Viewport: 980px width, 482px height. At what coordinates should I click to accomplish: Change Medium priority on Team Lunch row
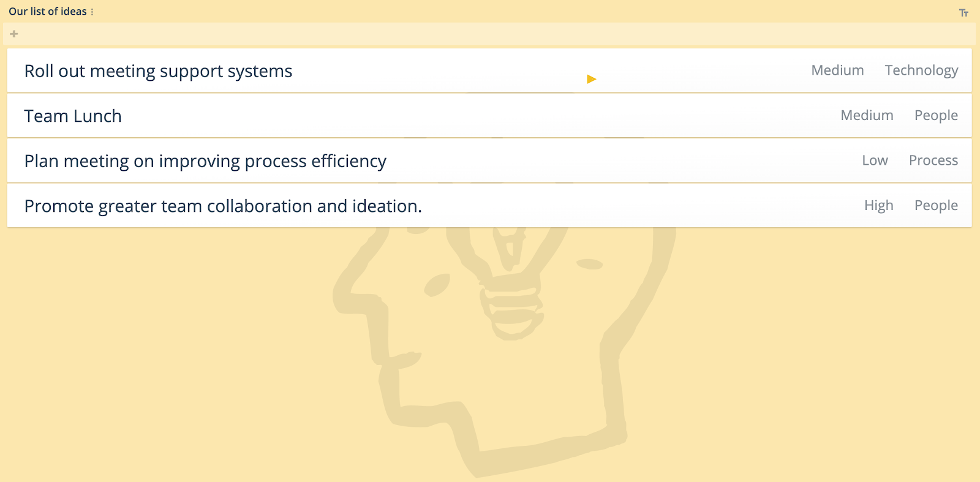867,115
